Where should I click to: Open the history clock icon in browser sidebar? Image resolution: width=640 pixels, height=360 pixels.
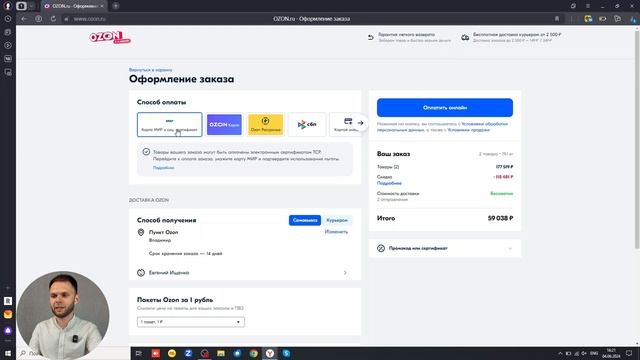pos(8,19)
